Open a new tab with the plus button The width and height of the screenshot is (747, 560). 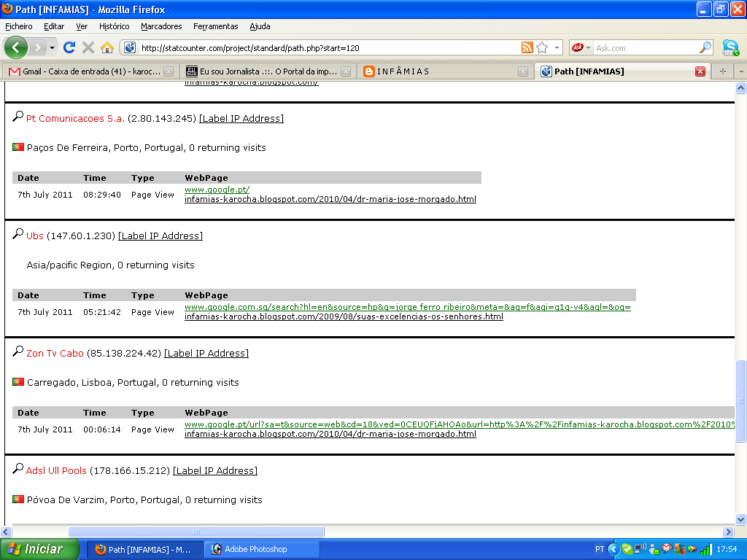coord(723,71)
